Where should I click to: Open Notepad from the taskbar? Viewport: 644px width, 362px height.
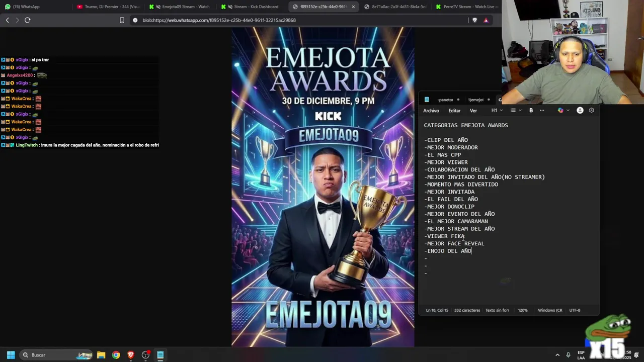coord(160,355)
